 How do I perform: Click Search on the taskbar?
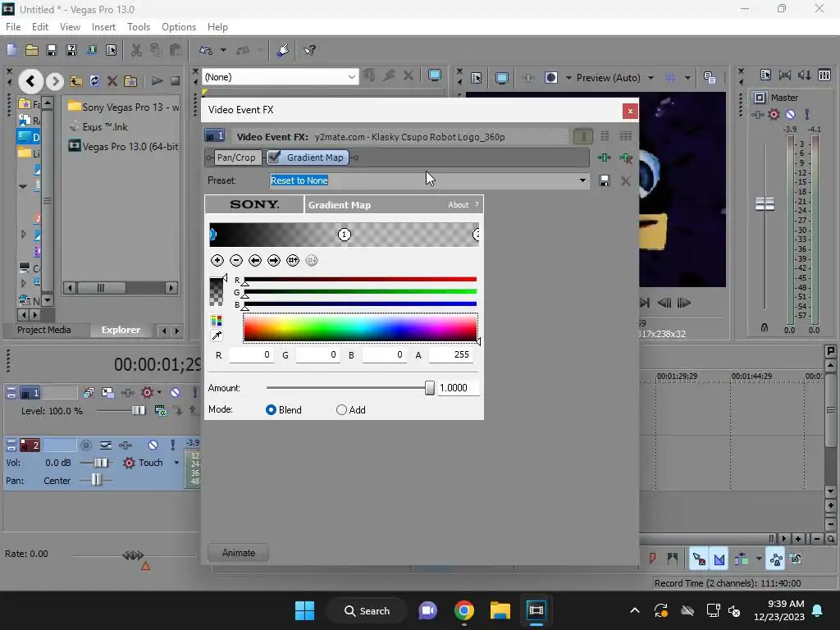(367, 610)
